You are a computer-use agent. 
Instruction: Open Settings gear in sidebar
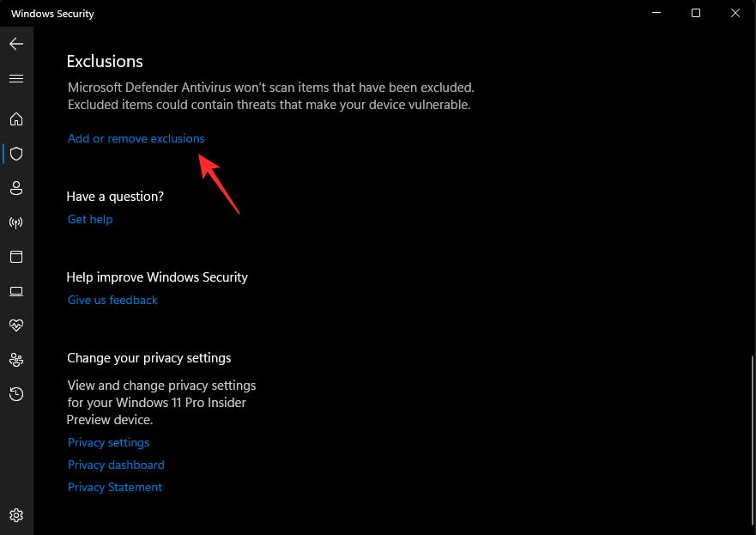(16, 515)
